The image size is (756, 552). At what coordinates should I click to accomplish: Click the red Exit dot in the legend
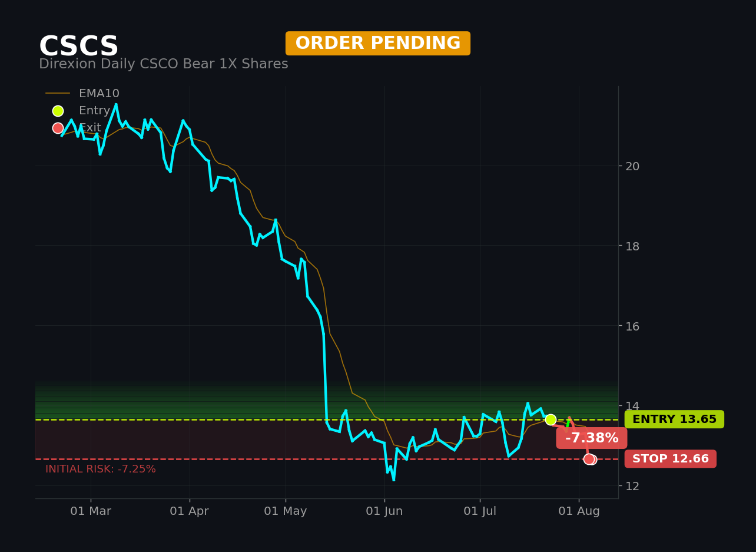[58, 128]
